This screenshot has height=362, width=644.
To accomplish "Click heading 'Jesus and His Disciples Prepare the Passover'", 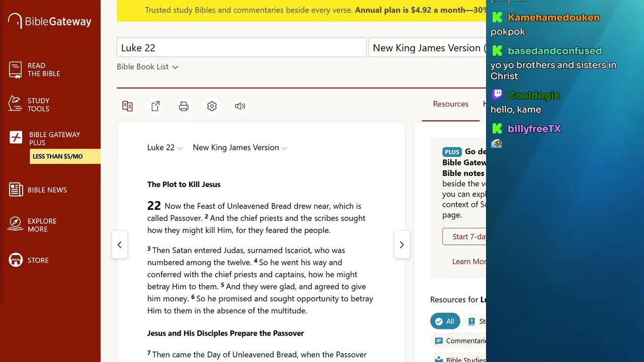I will [225, 333].
